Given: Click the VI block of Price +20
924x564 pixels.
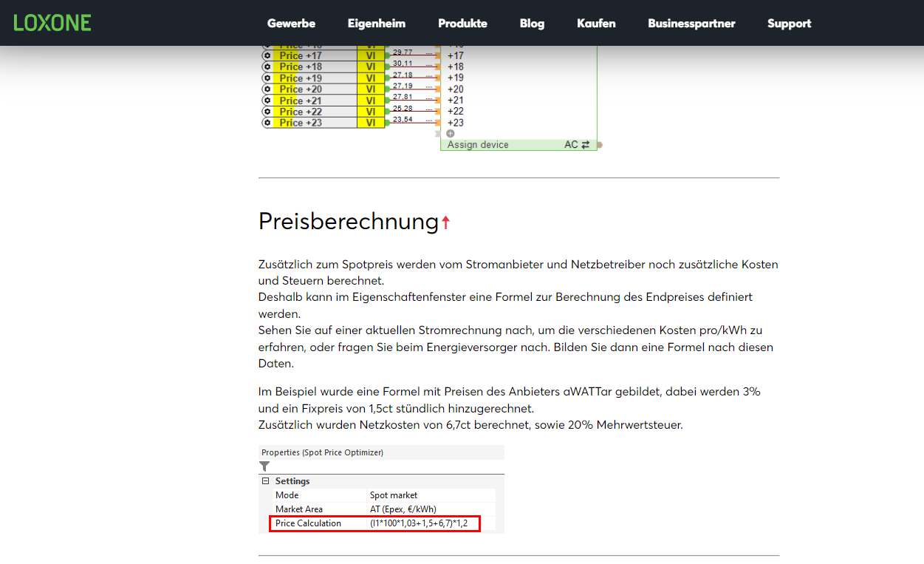Looking at the screenshot, I should coord(371,89).
